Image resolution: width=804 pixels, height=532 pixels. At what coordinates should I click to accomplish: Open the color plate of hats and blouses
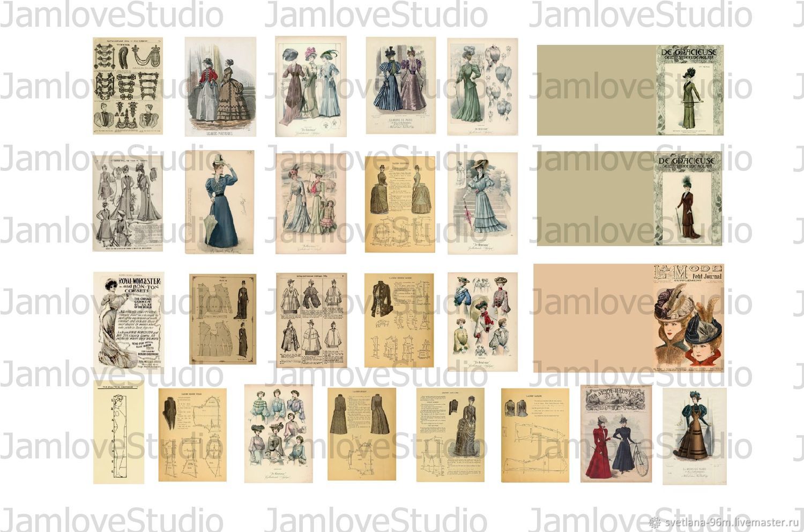[x=482, y=321]
